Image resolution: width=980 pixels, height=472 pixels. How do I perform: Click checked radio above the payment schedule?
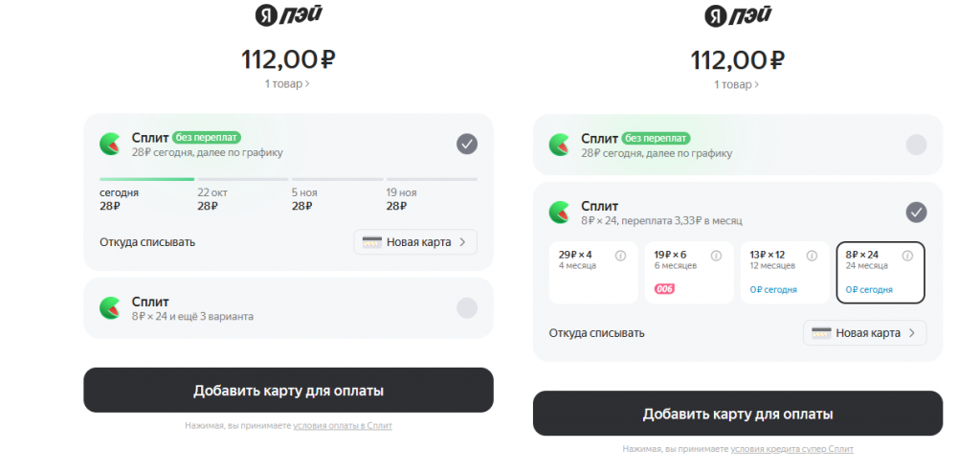[466, 145]
